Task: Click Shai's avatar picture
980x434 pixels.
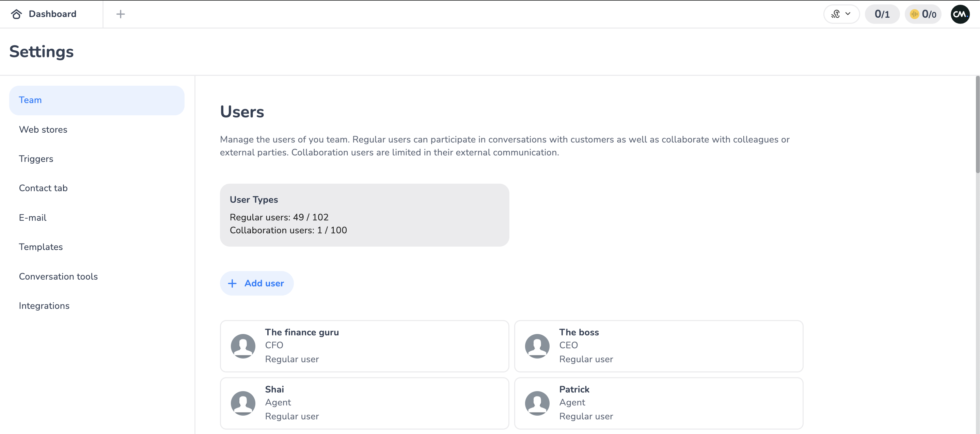Action: coord(243,403)
